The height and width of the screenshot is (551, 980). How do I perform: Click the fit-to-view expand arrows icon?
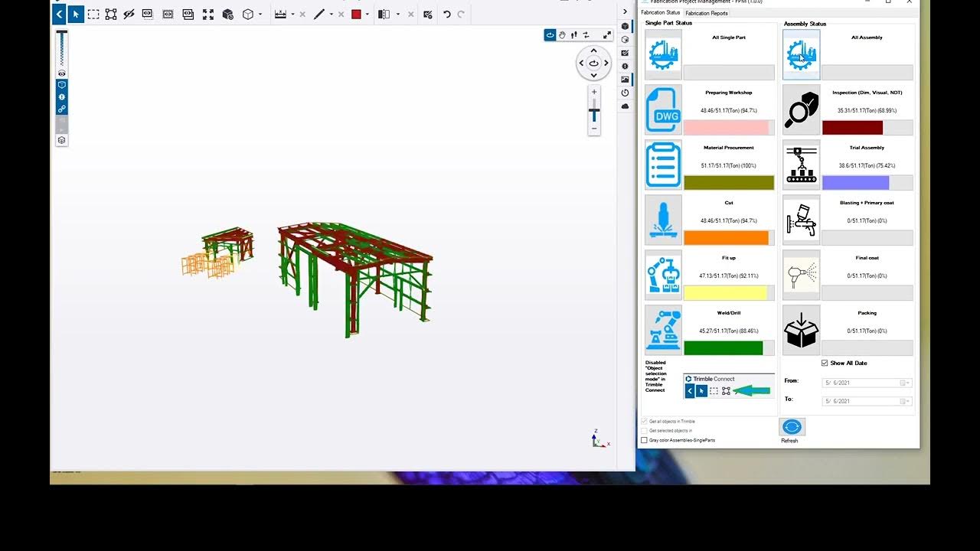coord(207,14)
